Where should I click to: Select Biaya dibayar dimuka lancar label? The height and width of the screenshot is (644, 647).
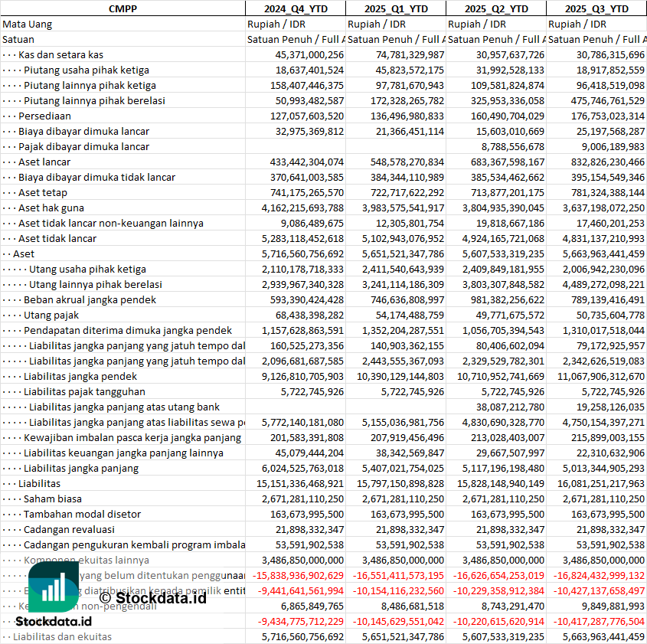point(83,131)
